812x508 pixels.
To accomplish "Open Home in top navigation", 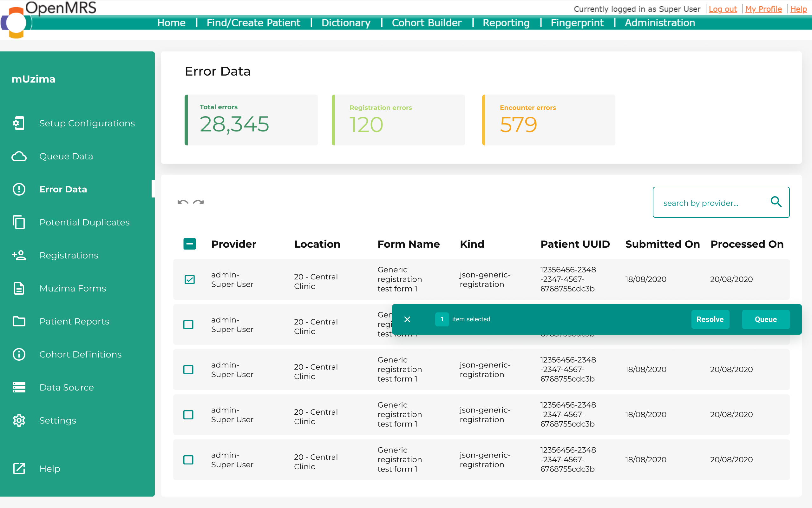I will (171, 23).
